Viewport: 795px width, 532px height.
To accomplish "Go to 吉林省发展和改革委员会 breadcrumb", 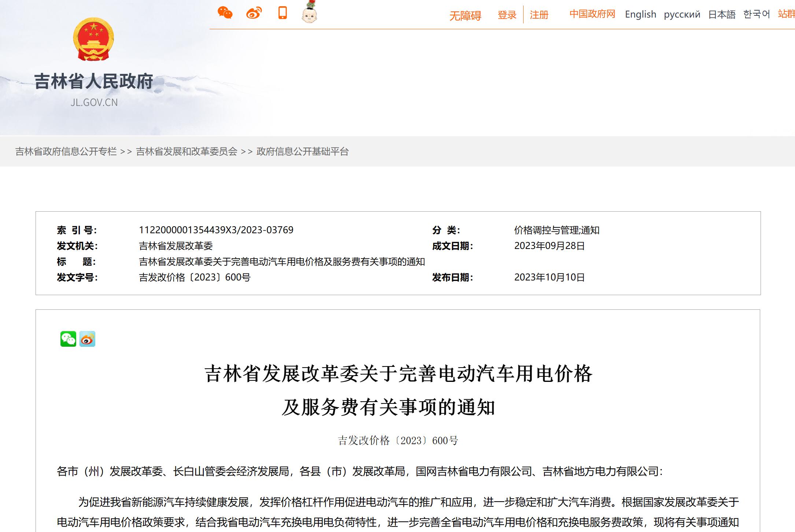I will pos(186,152).
